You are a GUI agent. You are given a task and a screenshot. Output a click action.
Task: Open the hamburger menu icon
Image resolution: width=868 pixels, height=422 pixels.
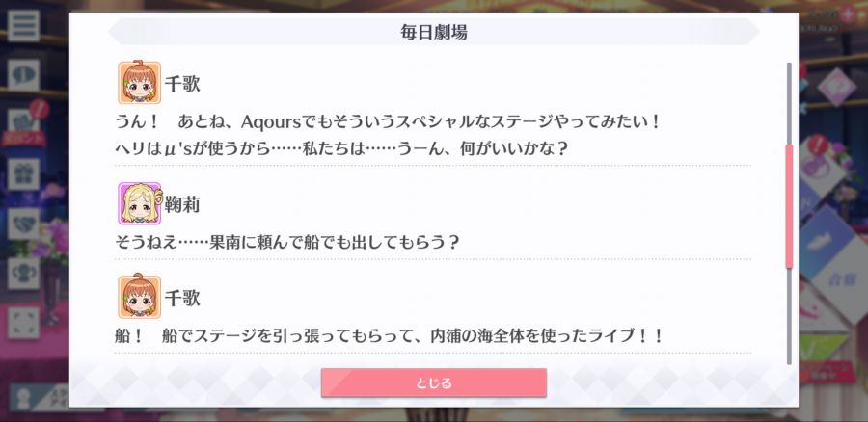pyautogui.click(x=23, y=25)
